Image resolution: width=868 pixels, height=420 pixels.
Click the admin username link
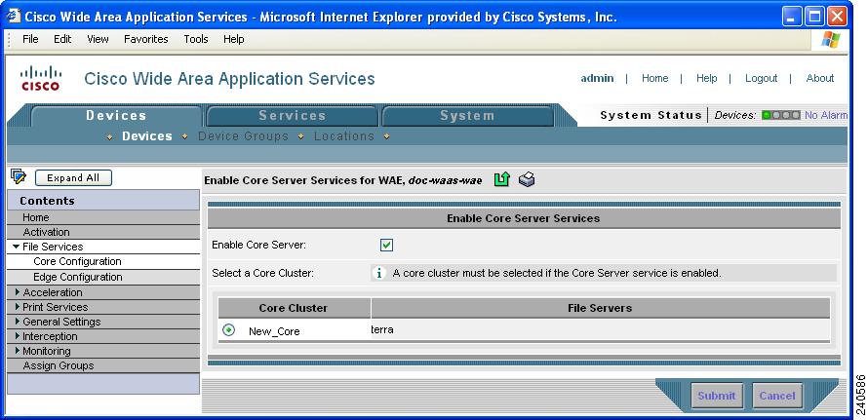pyautogui.click(x=597, y=78)
